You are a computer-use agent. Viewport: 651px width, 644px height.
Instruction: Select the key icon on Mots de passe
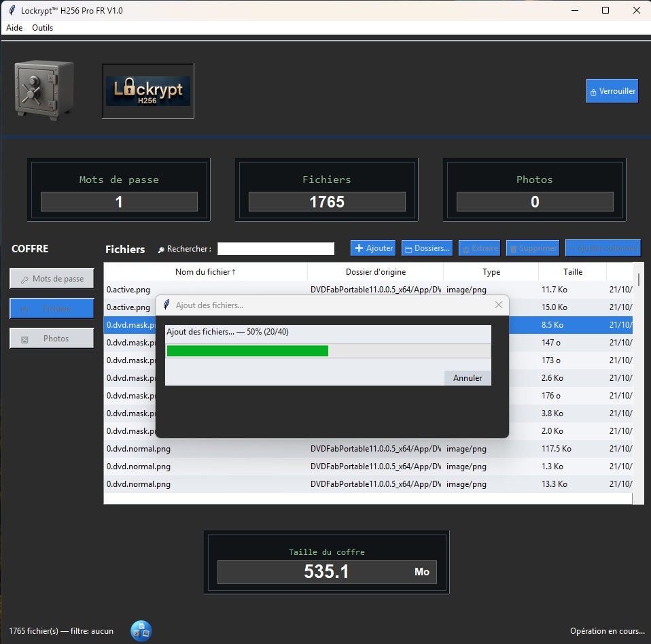pyautogui.click(x=25, y=279)
